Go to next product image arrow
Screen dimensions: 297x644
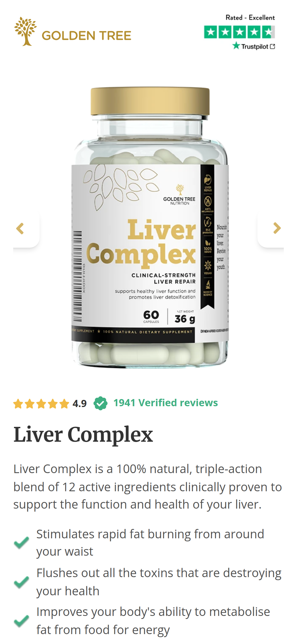coord(277,228)
